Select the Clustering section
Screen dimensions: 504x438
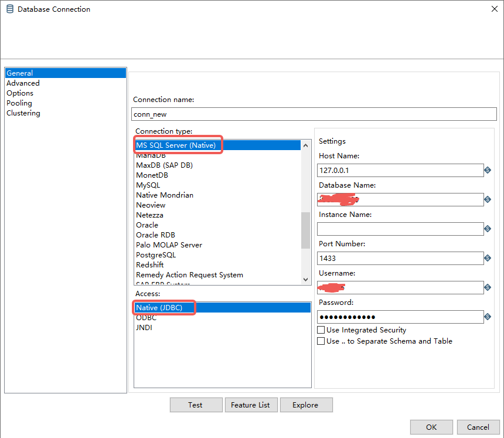pos(23,113)
